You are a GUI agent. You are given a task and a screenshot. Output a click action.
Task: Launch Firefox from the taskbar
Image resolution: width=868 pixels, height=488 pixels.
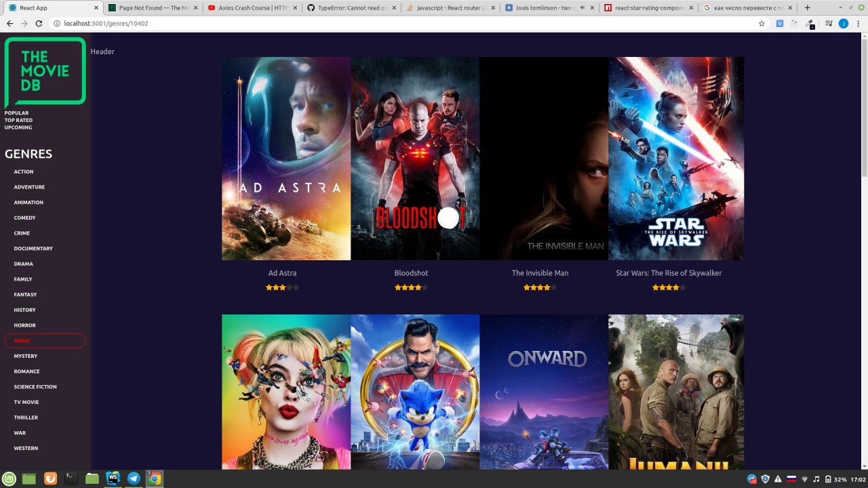(x=50, y=479)
